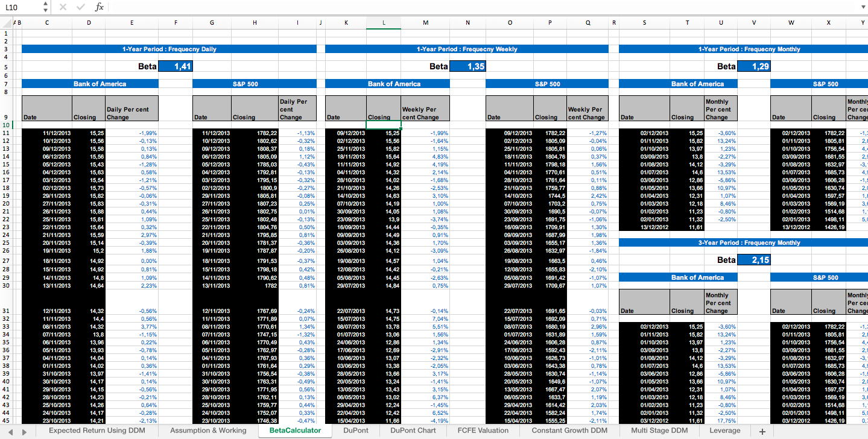Select row 5 header

point(6,66)
